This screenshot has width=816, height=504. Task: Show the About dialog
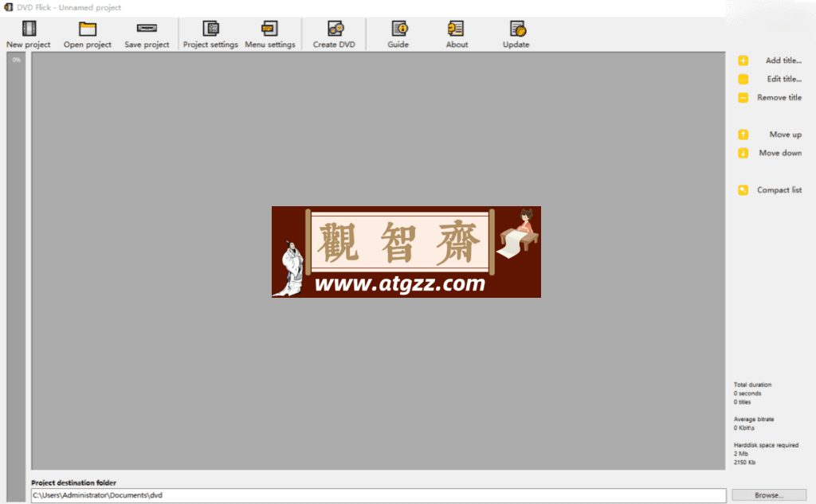tap(457, 34)
